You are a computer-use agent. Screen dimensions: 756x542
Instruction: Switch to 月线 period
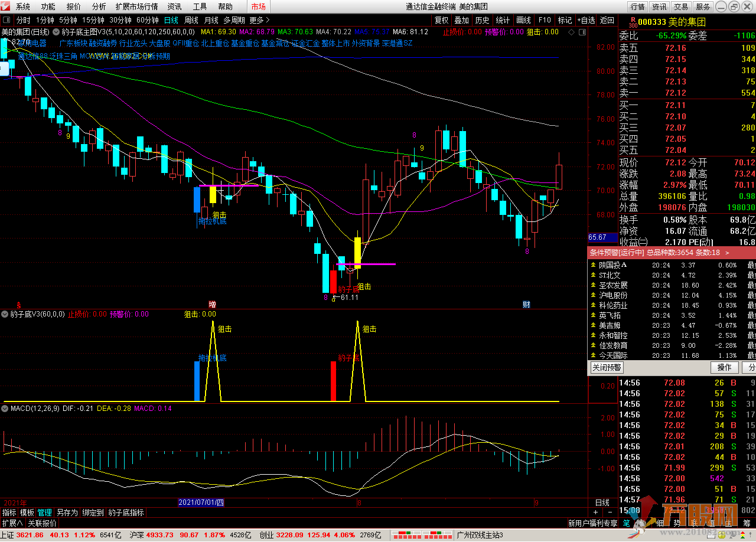(x=211, y=20)
